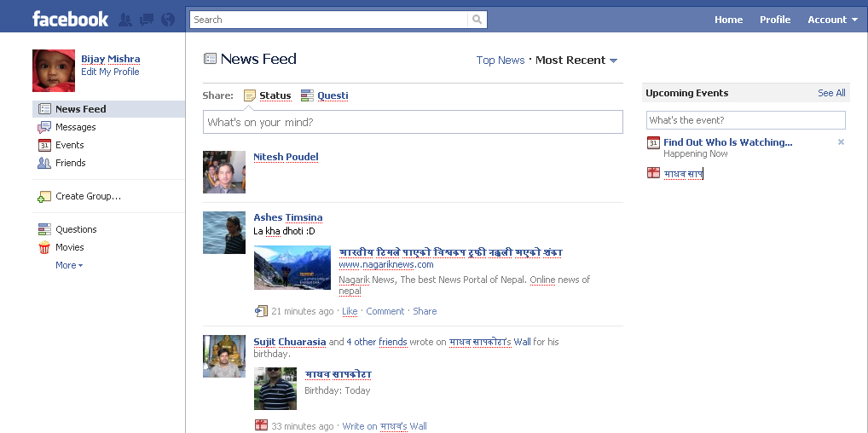Open the notifications globe icon
This screenshot has height=433, width=868.
(168, 20)
